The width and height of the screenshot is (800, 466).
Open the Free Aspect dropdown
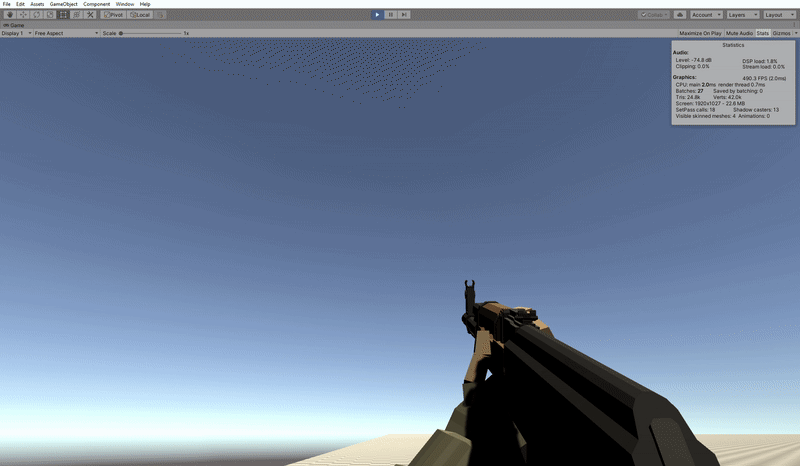pyautogui.click(x=66, y=33)
